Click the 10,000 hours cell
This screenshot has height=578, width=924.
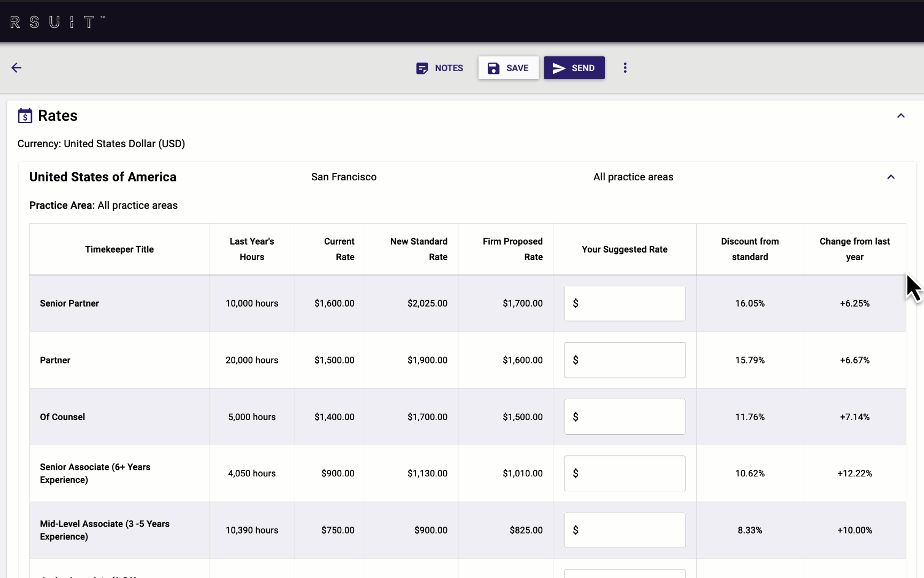point(252,303)
